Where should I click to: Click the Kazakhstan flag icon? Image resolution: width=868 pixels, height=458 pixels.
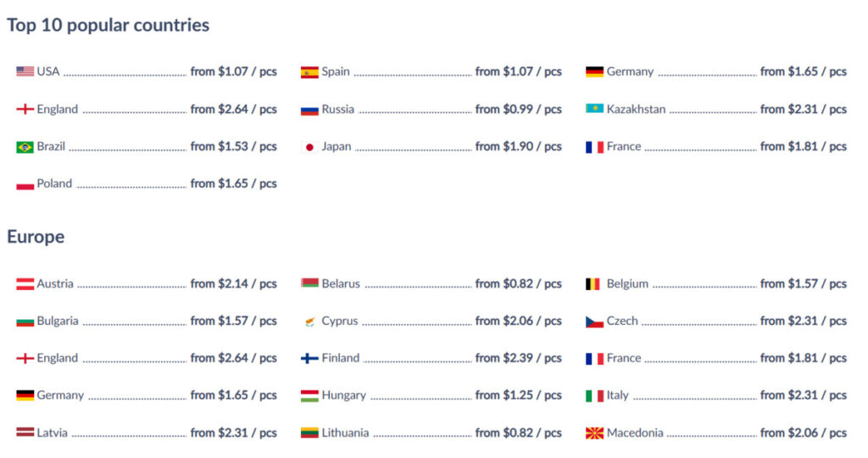594,109
